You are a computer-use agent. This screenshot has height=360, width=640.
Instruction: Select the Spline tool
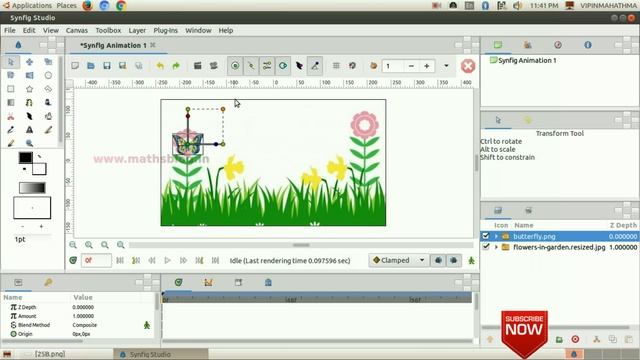29,103
